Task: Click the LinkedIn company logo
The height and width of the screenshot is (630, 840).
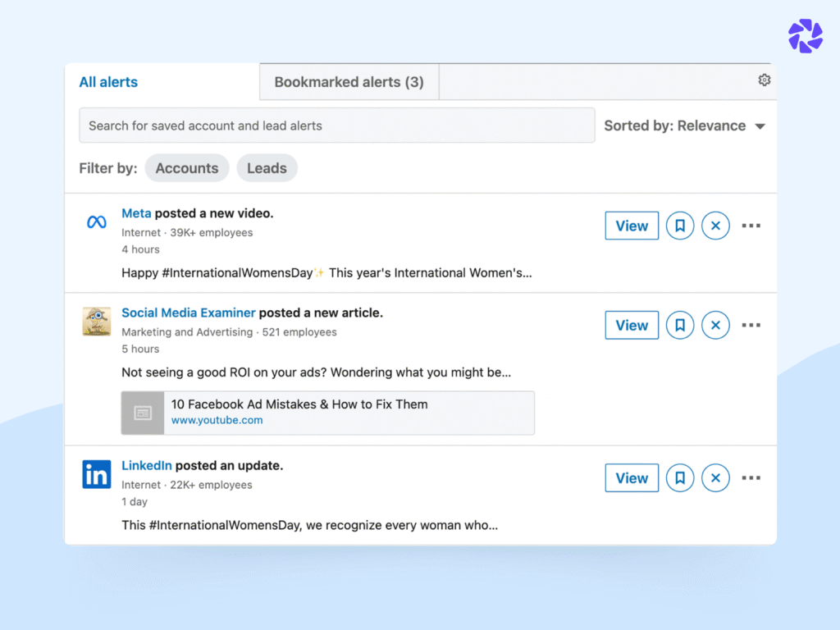Action: click(96, 474)
